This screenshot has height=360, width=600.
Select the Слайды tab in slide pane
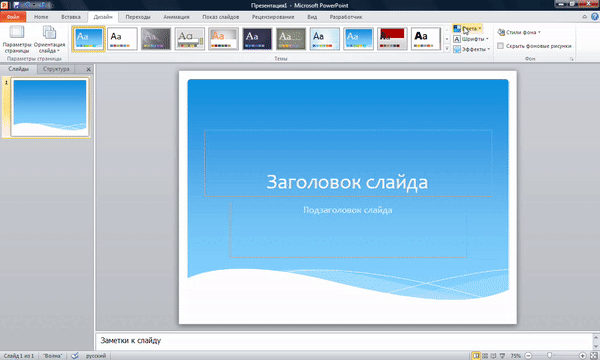pos(18,69)
